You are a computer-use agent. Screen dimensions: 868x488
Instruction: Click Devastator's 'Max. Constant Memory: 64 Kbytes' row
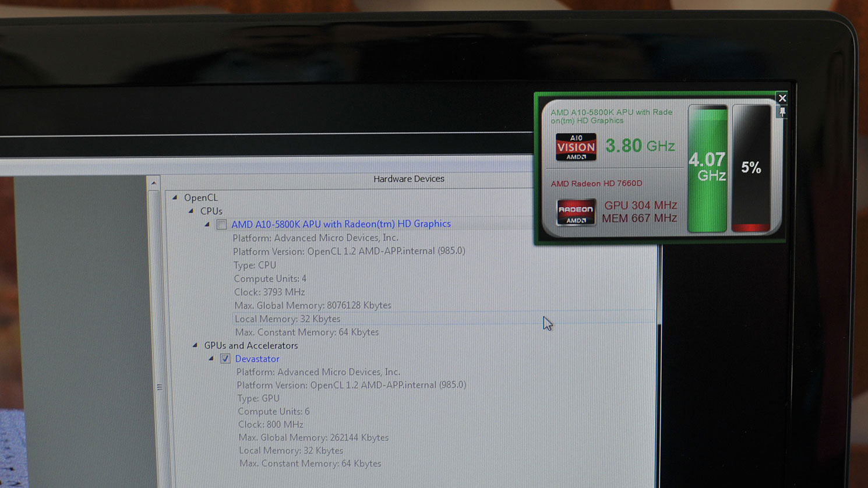tap(310, 464)
